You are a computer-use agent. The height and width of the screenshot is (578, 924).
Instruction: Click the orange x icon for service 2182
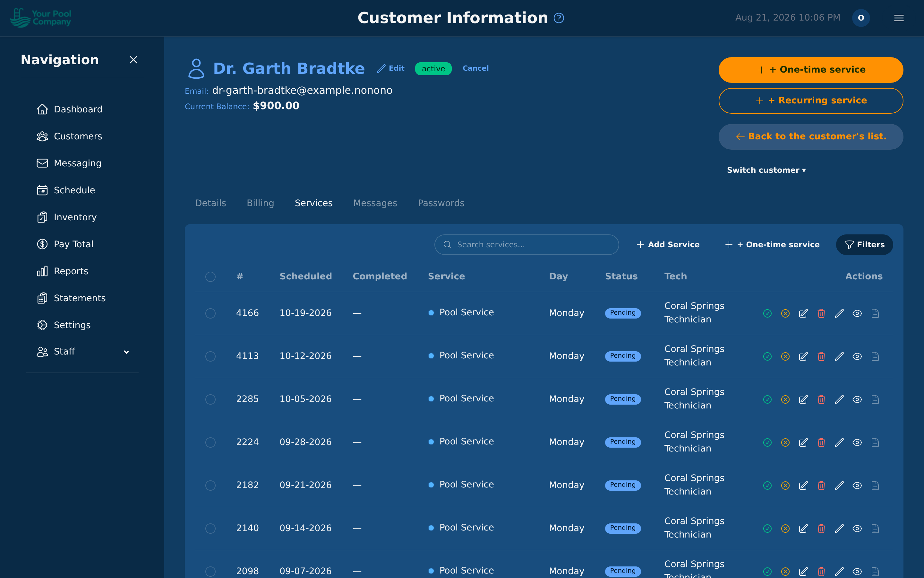point(785,486)
